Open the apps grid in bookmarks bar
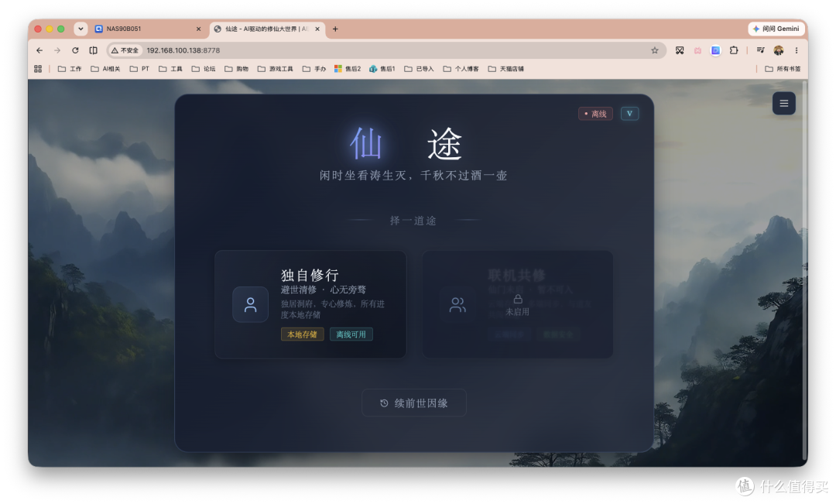This screenshot has width=836, height=504. point(38,69)
